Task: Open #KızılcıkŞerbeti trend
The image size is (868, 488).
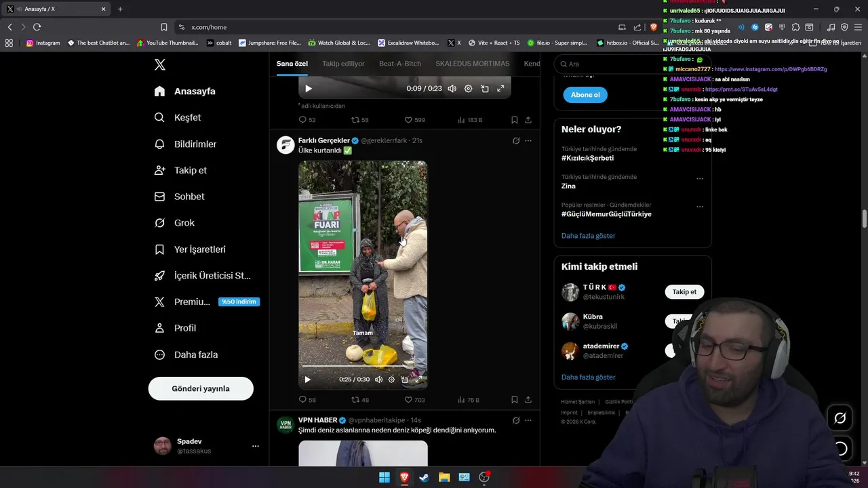Action: click(x=587, y=158)
